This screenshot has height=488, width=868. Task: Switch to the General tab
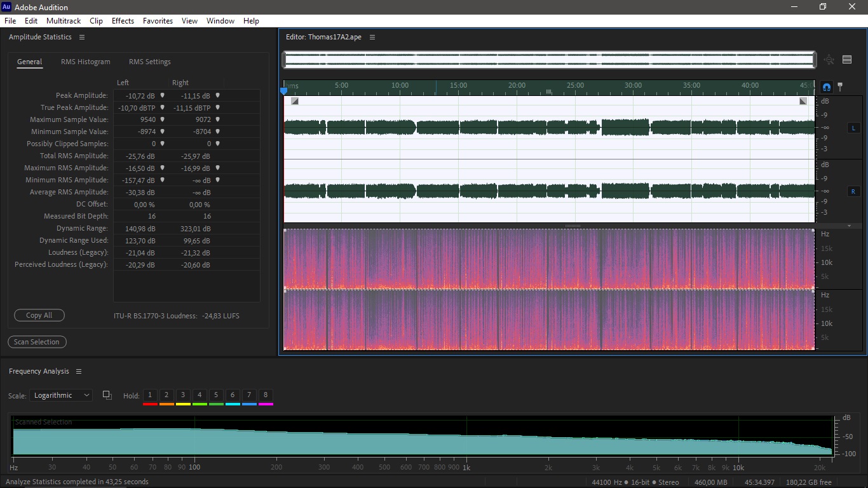click(30, 62)
